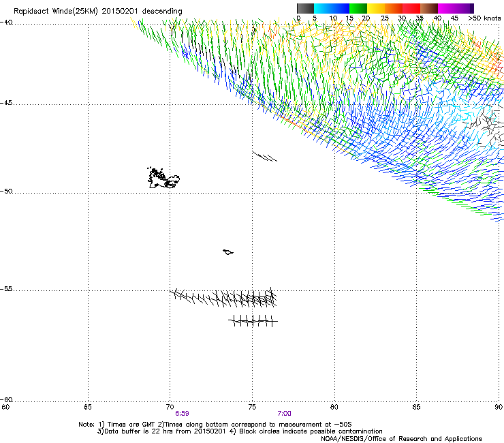Click the "Times are GMT" note line
This screenshot has height=443, width=504.
point(215,425)
